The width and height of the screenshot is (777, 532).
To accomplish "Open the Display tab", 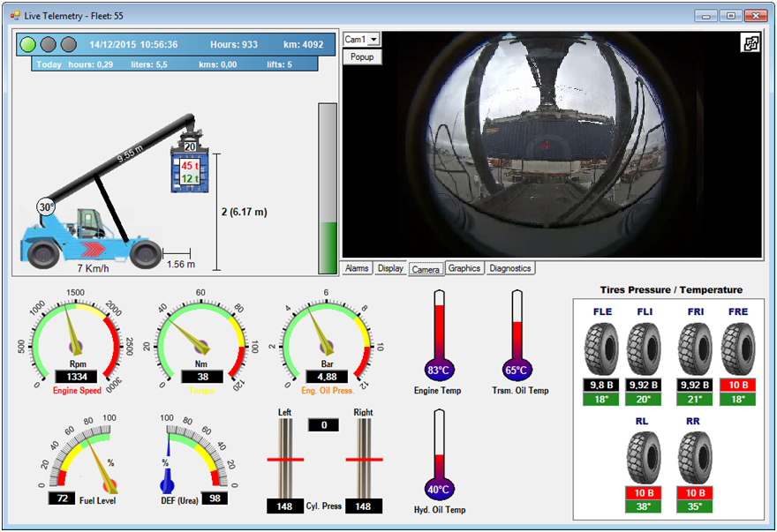I will [390, 268].
